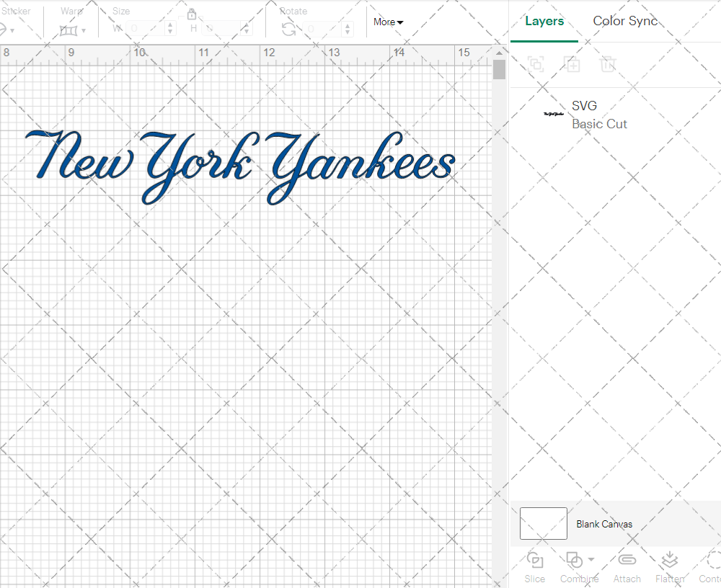Click the Height stepper arrows
Viewport: 721px width, 588px height.
pos(247,29)
